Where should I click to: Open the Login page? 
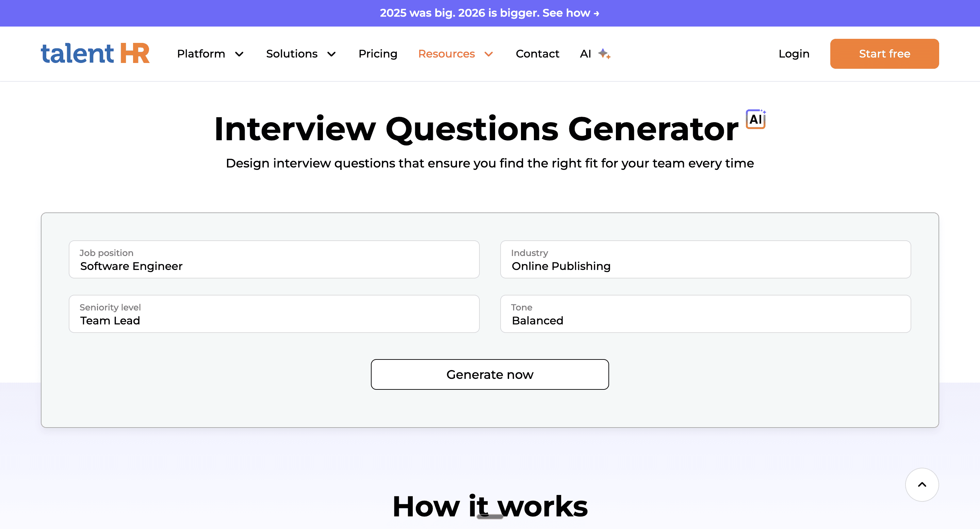(x=794, y=54)
